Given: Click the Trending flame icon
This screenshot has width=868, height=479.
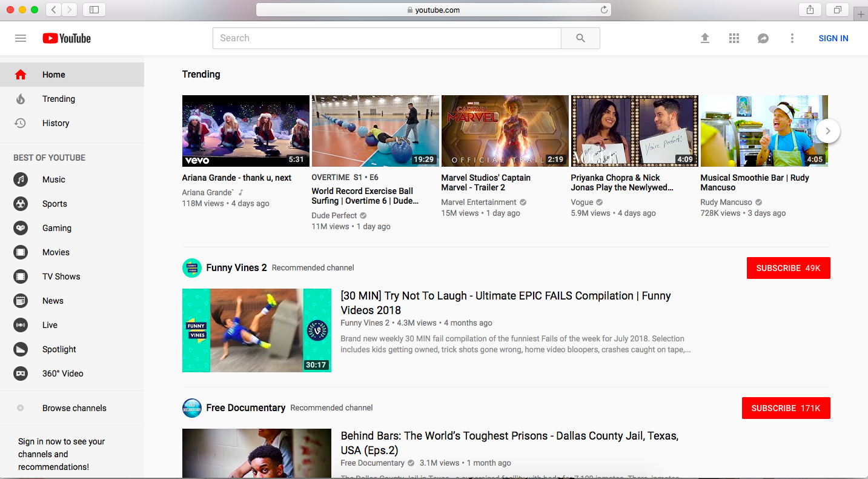Looking at the screenshot, I should pos(21,99).
